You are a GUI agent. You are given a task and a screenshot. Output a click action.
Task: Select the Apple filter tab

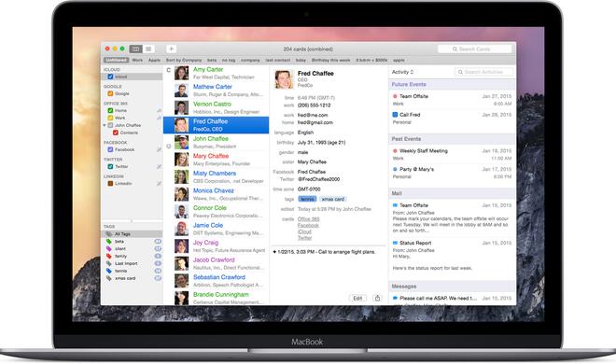(x=154, y=60)
